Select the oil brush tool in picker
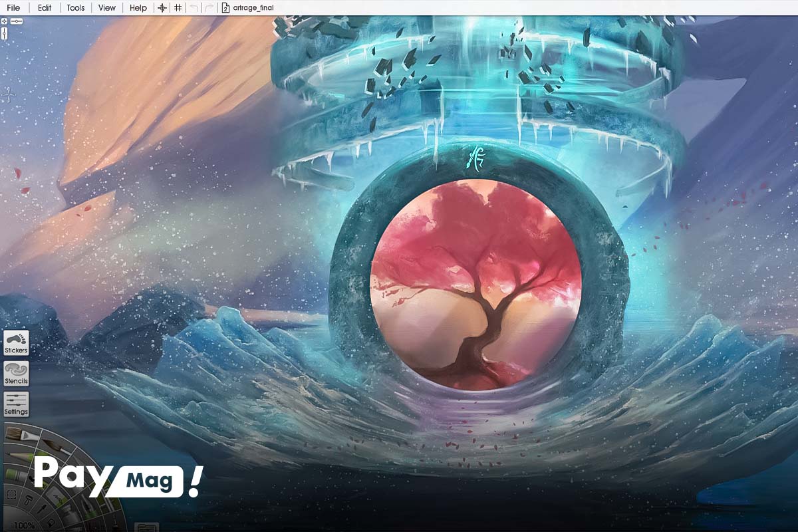The image size is (798, 532). (x=22, y=434)
